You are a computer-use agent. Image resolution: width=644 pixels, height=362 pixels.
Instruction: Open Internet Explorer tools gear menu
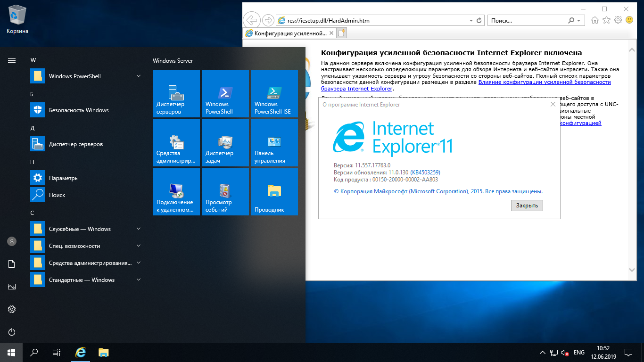click(618, 20)
